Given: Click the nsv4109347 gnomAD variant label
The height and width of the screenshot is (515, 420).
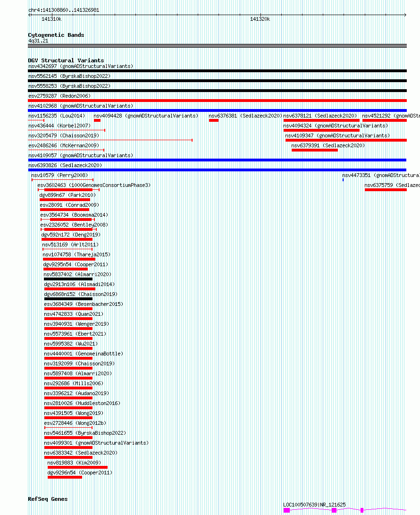Looking at the screenshot, I should point(337,135).
